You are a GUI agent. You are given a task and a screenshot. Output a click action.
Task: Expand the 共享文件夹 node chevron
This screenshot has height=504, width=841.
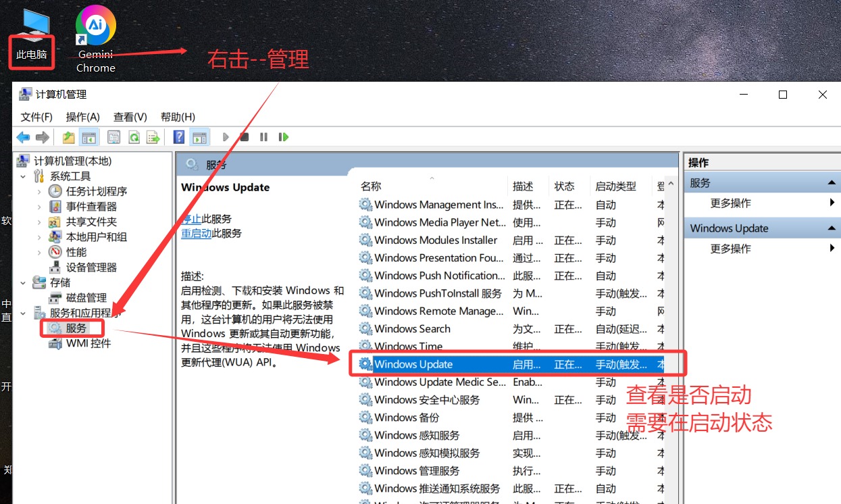click(x=39, y=222)
